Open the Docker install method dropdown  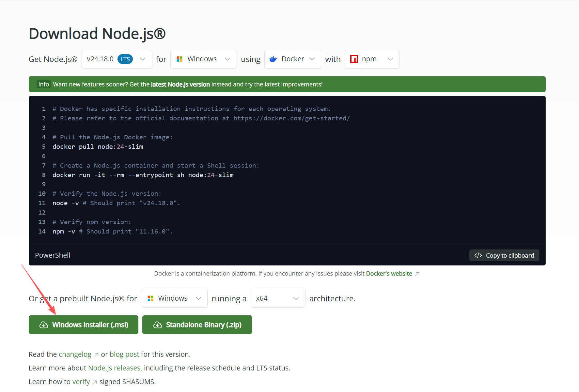pos(292,59)
